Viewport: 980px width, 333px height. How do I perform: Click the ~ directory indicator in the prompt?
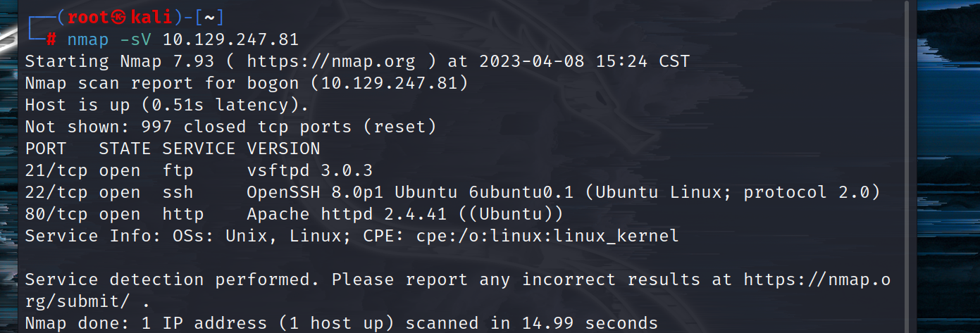click(x=209, y=18)
